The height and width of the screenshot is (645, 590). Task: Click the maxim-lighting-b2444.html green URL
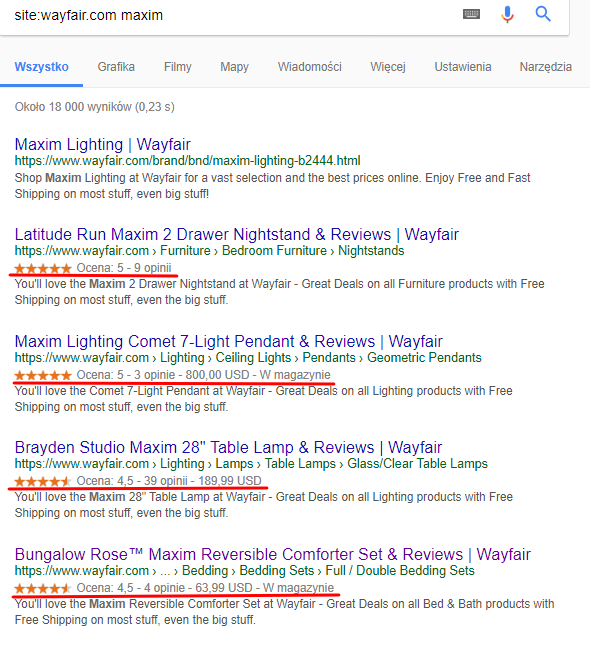click(x=188, y=160)
